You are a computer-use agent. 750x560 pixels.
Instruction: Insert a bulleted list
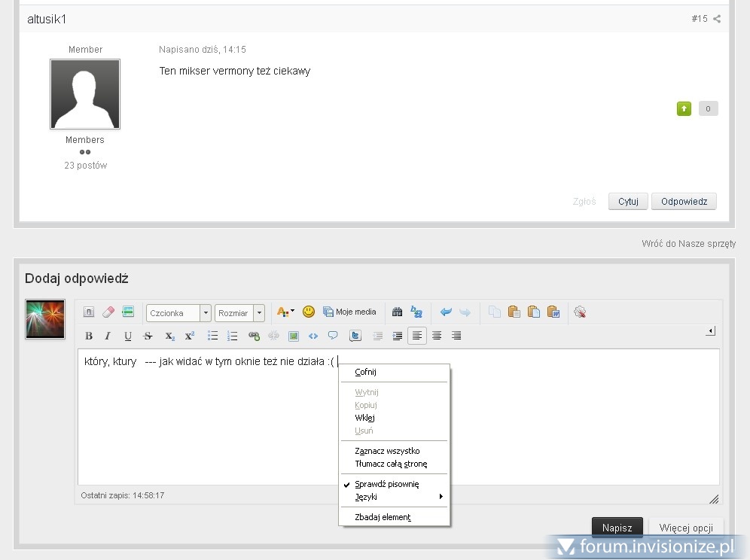pos(213,336)
